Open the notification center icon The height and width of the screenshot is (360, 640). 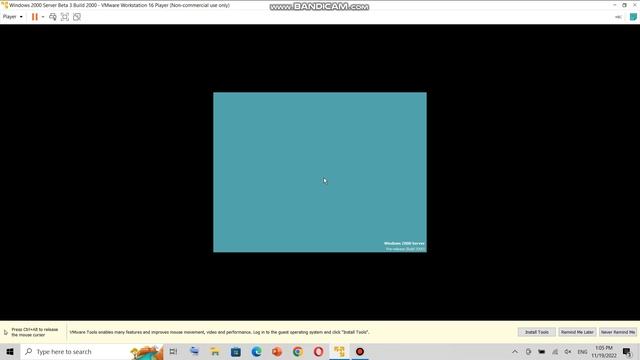point(627,351)
